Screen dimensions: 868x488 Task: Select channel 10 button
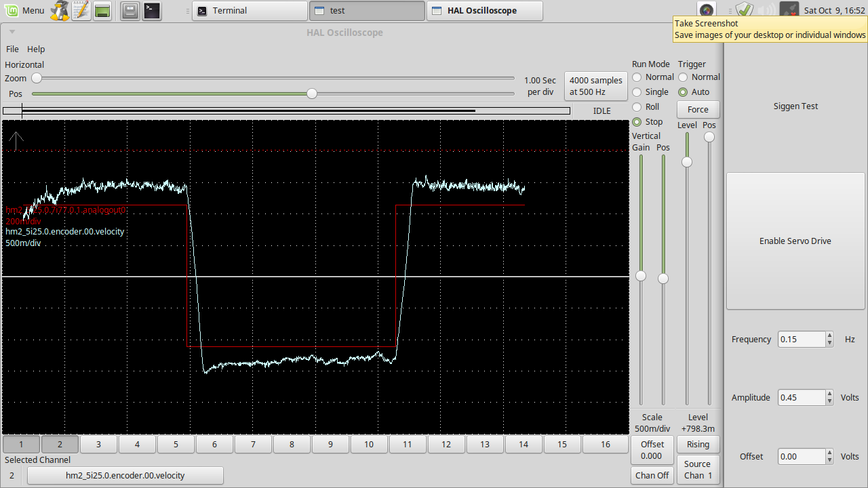pyautogui.click(x=369, y=444)
